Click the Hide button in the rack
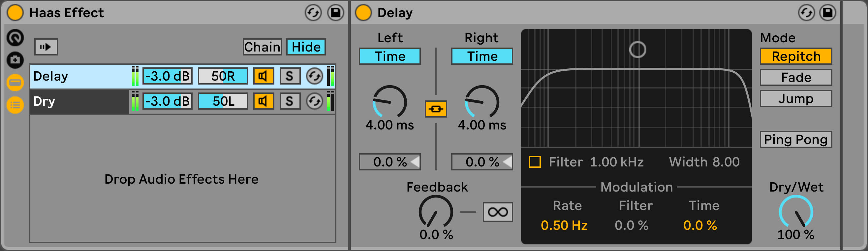This screenshot has height=251, width=868. [x=306, y=47]
